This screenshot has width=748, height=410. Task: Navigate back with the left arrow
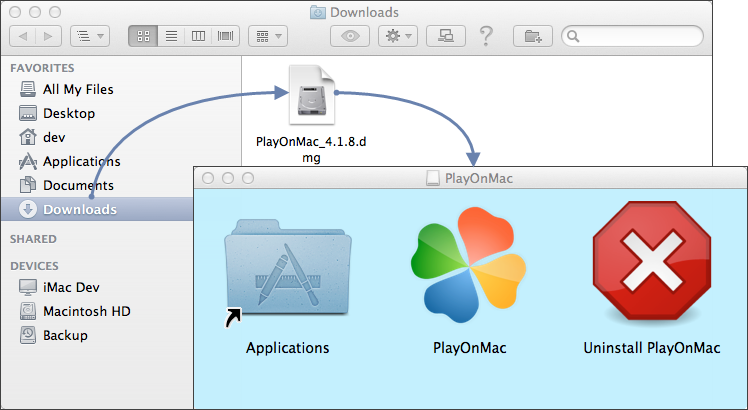pyautogui.click(x=23, y=36)
